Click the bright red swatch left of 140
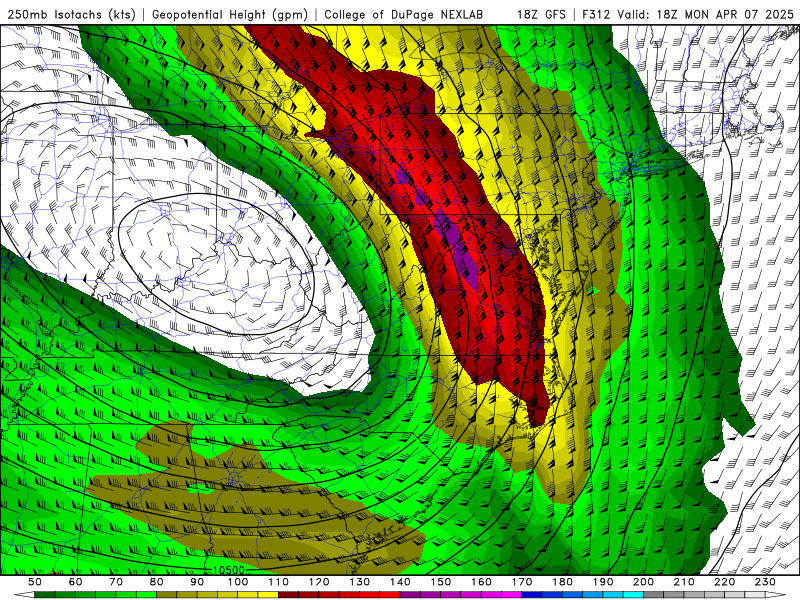Screen dimensions: 800x600 [x=390, y=595]
